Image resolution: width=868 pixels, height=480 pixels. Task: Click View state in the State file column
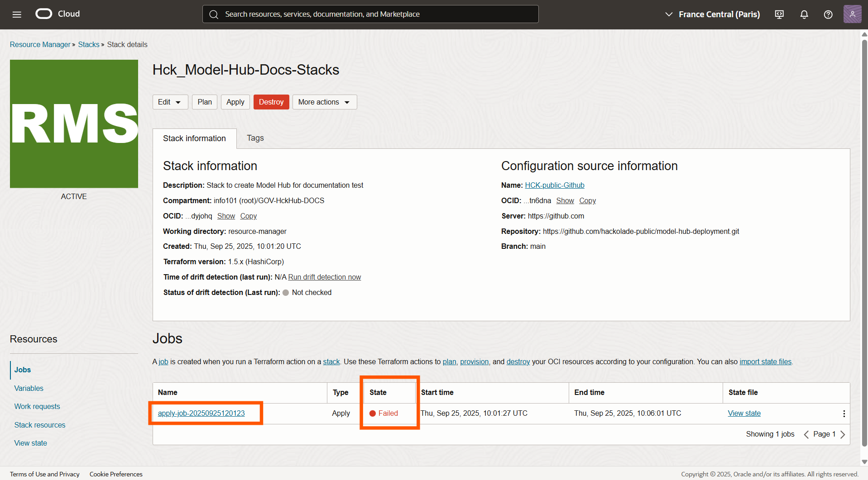(x=744, y=413)
